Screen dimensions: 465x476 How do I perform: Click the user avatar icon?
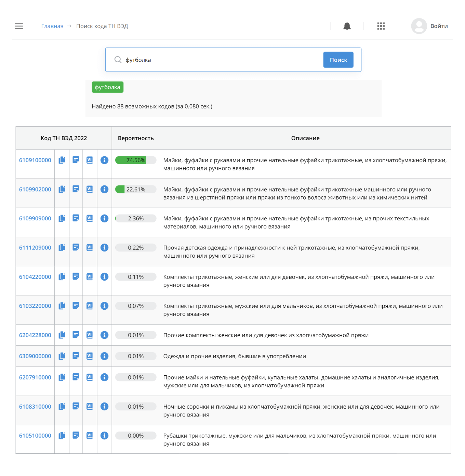tap(419, 26)
